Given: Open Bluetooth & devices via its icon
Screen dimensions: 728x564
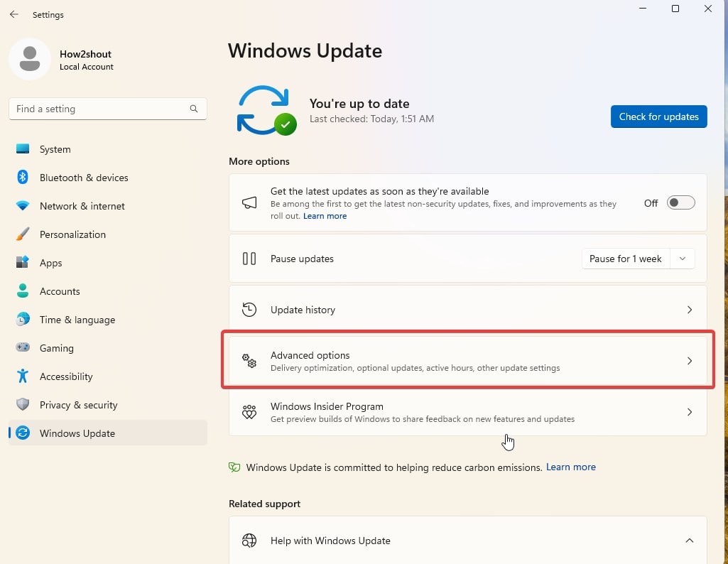Looking at the screenshot, I should coord(23,178).
